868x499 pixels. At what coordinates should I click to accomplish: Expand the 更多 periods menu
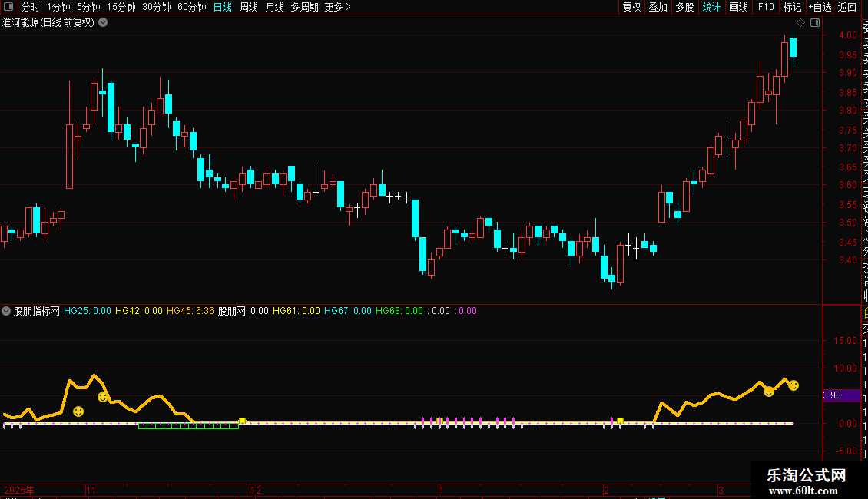coord(338,7)
